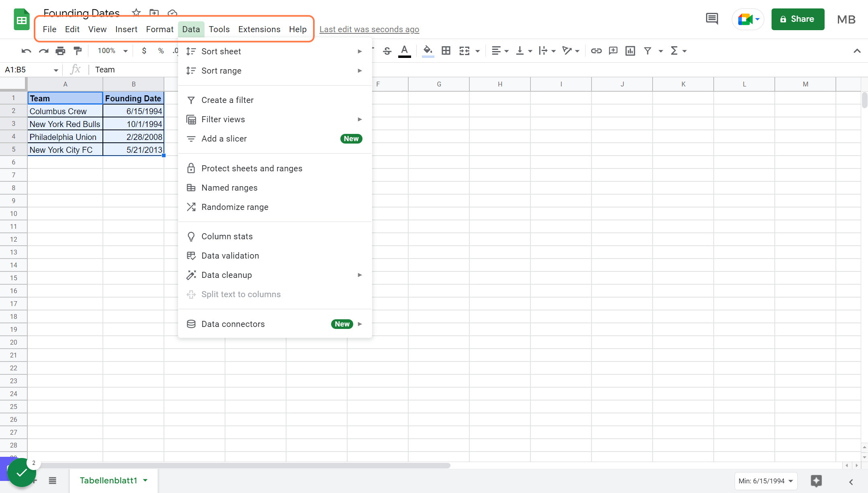Star the Founding Dates document
868x493 pixels.
[x=136, y=12]
